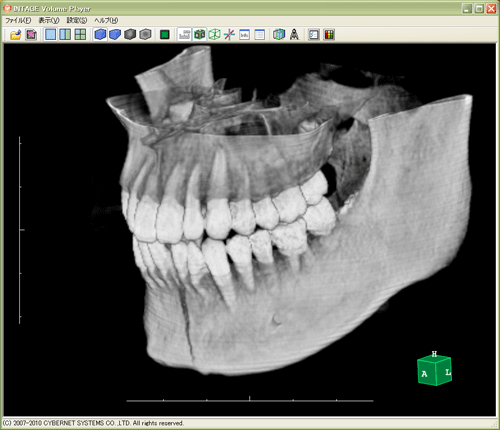Toggle the scale ruler display icon
This screenshot has width=500, height=430.
pyautogui.click(x=184, y=34)
